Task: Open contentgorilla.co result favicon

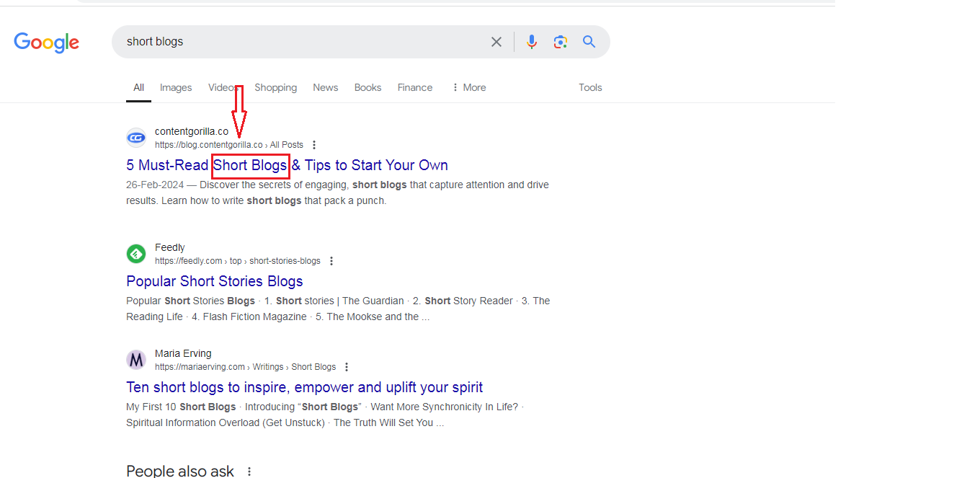Action: click(x=136, y=138)
